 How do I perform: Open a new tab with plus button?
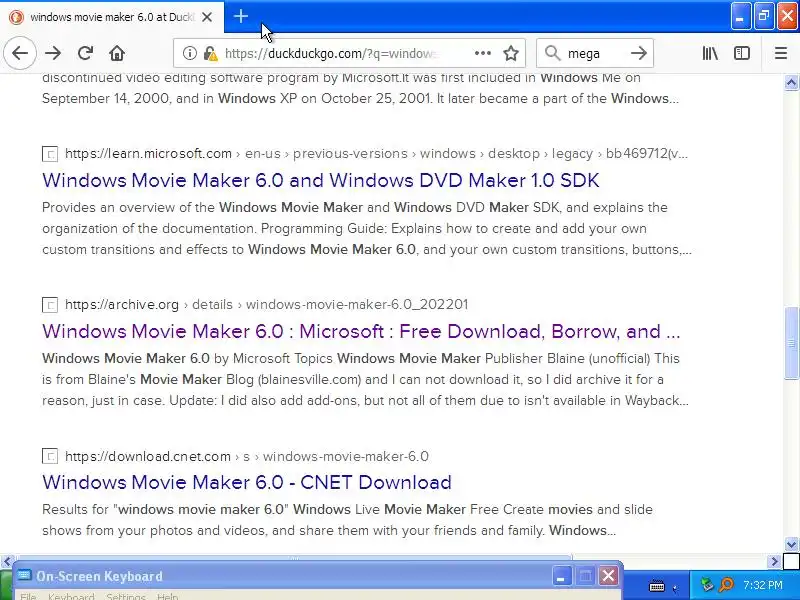(x=240, y=17)
